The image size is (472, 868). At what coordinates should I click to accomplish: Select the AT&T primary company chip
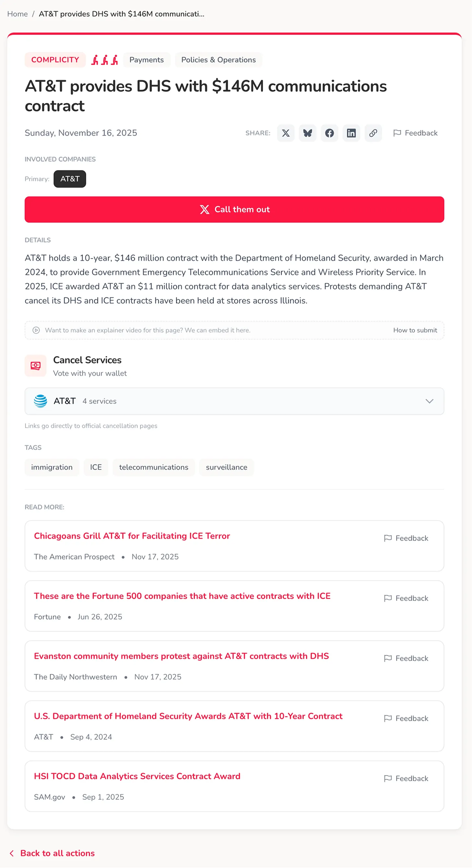tap(70, 179)
